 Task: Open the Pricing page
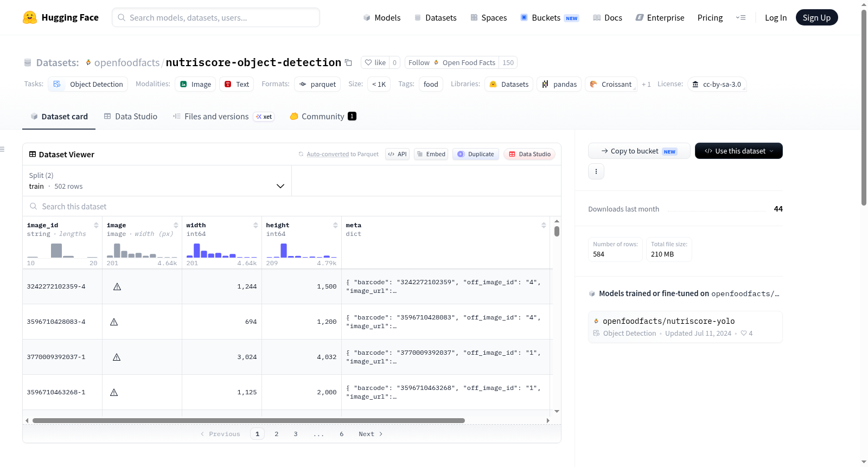pyautogui.click(x=710, y=17)
